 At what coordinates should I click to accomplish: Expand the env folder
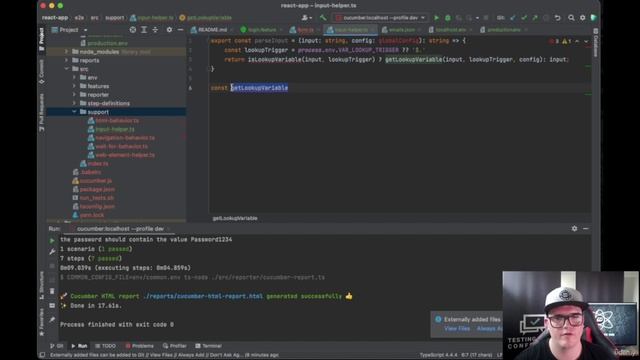coord(74,78)
